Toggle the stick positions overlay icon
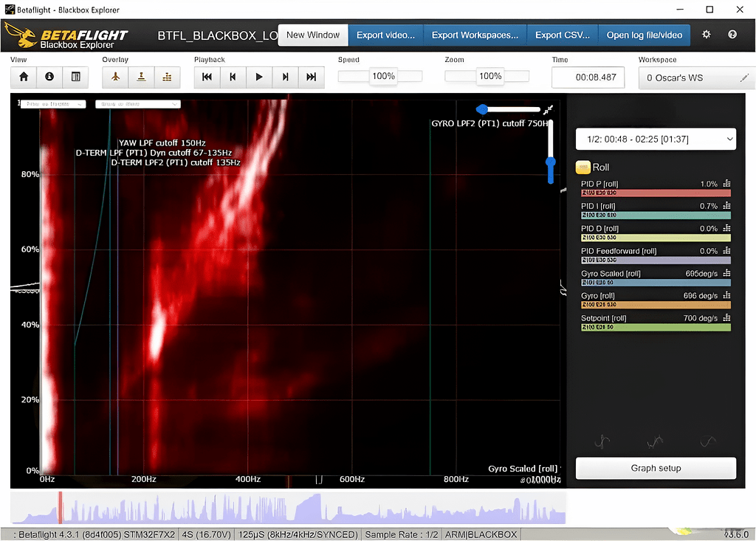 tap(141, 77)
